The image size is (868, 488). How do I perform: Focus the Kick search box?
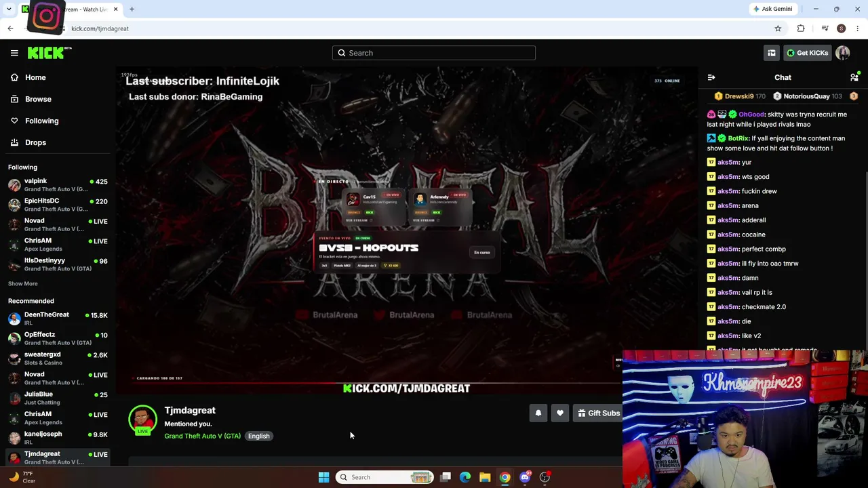click(434, 53)
